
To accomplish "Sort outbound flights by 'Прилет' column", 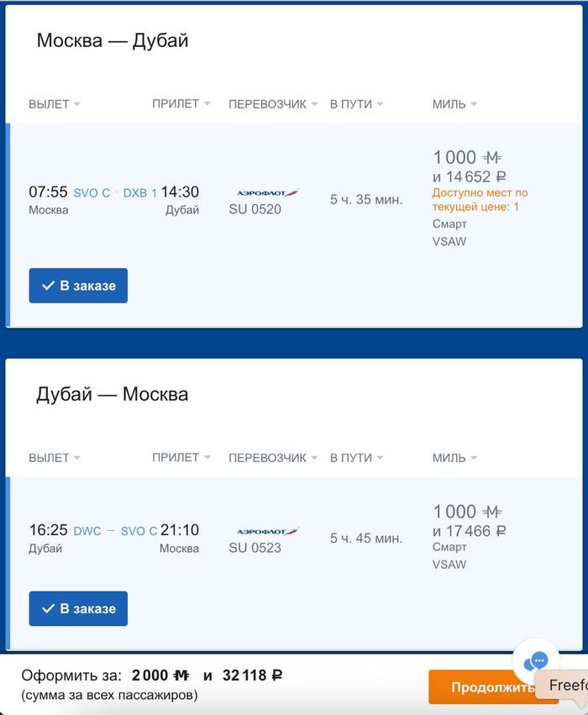I will pyautogui.click(x=181, y=104).
